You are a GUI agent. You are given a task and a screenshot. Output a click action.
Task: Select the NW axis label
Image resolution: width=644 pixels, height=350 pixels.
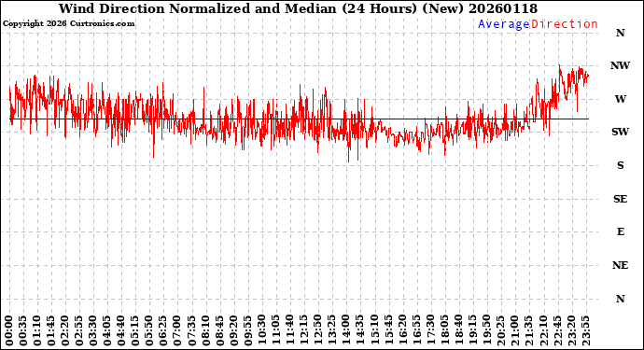(620, 65)
